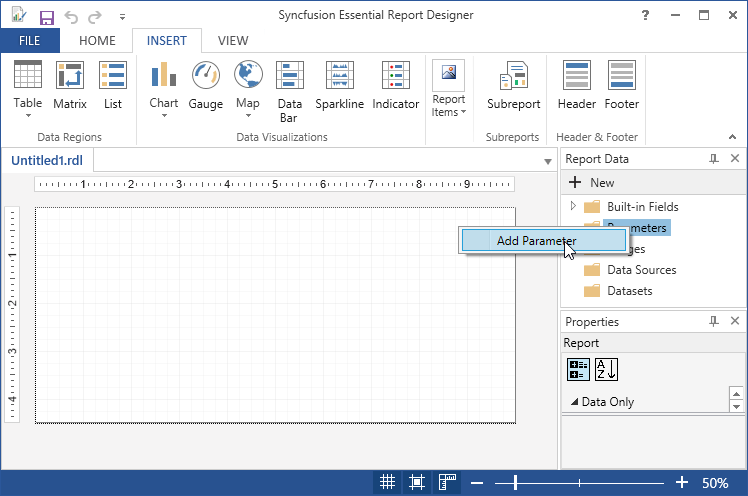Insert a Data Bar
This screenshot has width=748, height=496.
click(x=290, y=91)
